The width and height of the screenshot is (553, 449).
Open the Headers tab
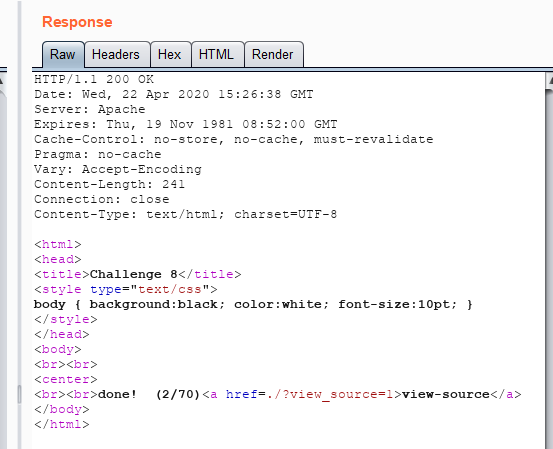[x=117, y=55]
